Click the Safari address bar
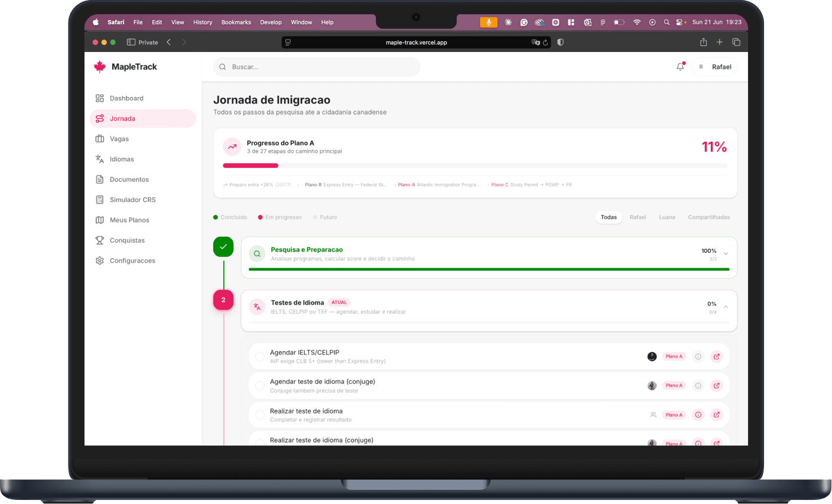The width and height of the screenshot is (832, 504). pos(416,43)
